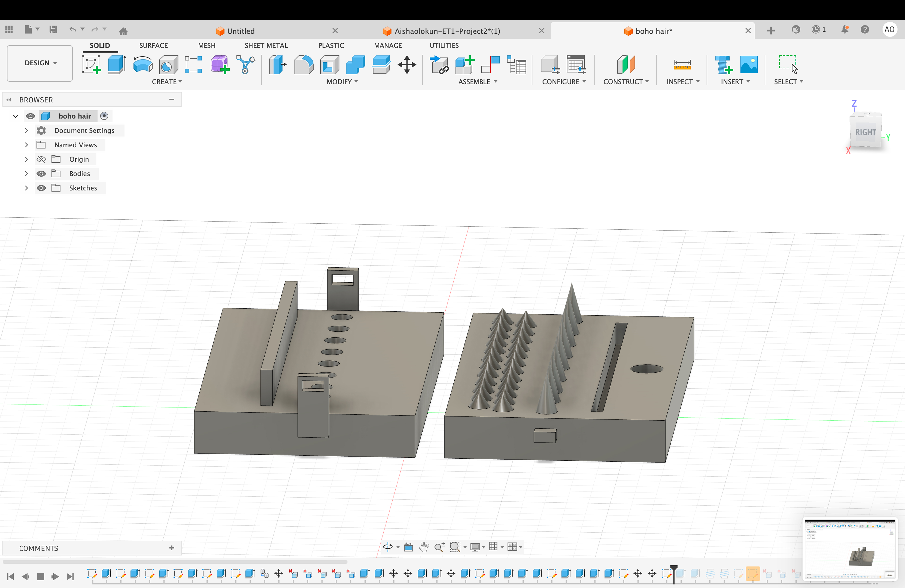This screenshot has width=905, height=588.
Task: Click the Fillet tool icon
Action: [x=303, y=65]
